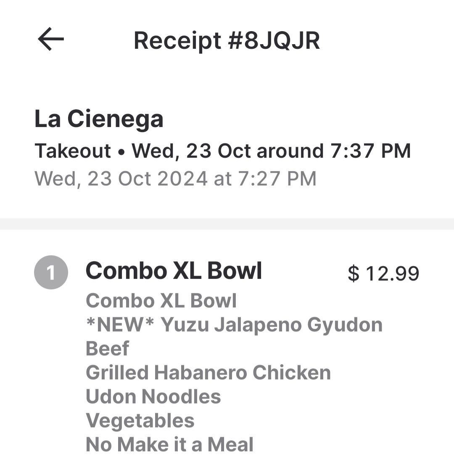Select the Grilled Habanero Chicken modifier

pyautogui.click(x=208, y=373)
